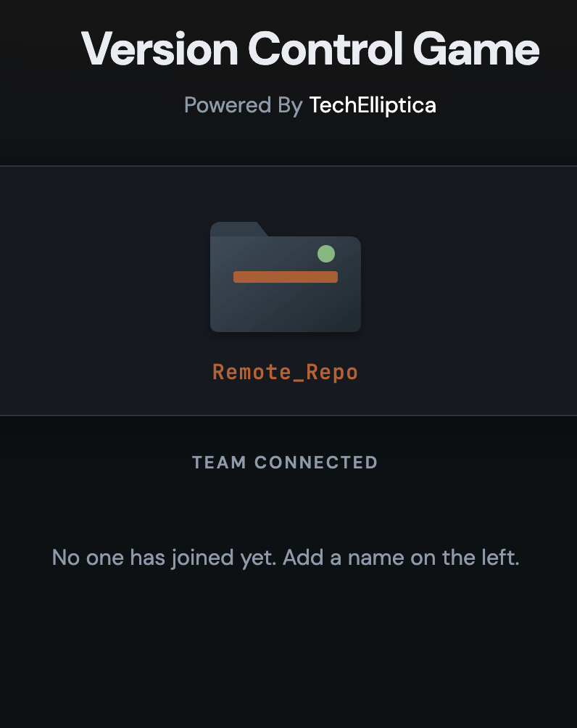This screenshot has height=728, width=577.
Task: Click the word "left" in the hint
Action: (499, 558)
